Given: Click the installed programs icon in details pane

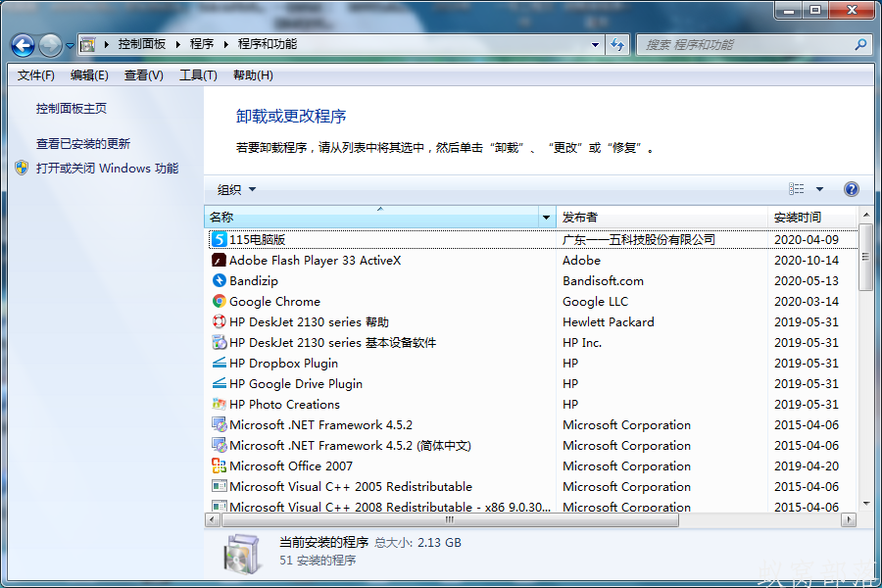Looking at the screenshot, I should [x=243, y=554].
